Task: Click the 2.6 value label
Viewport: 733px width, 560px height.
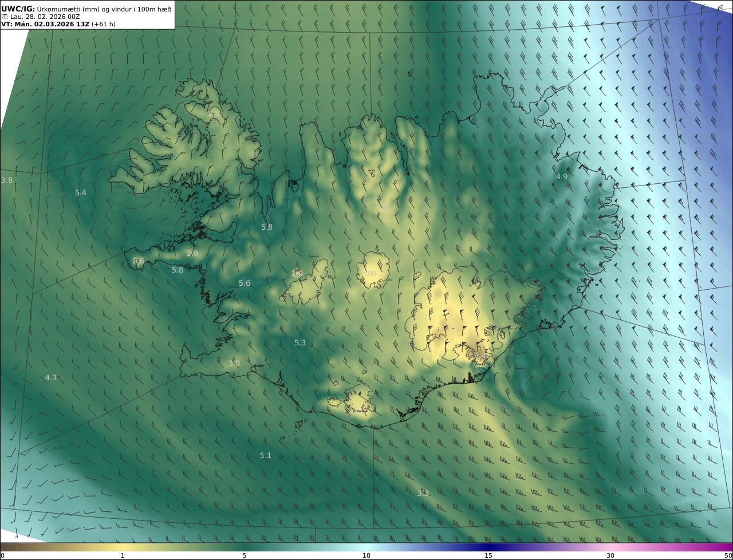Action: 139,261
